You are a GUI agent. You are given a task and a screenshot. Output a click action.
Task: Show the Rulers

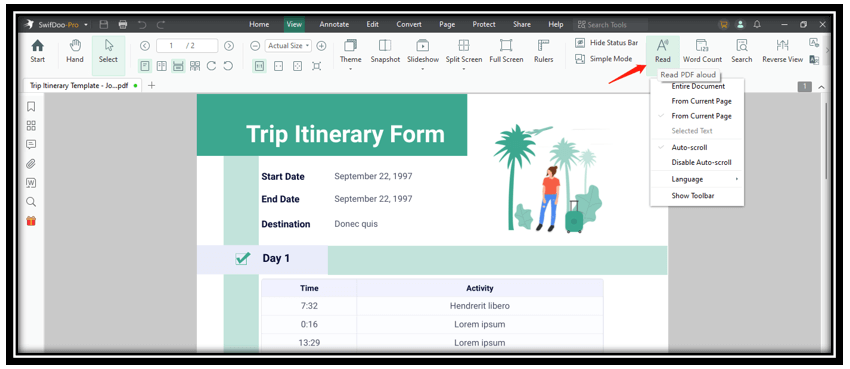point(543,51)
